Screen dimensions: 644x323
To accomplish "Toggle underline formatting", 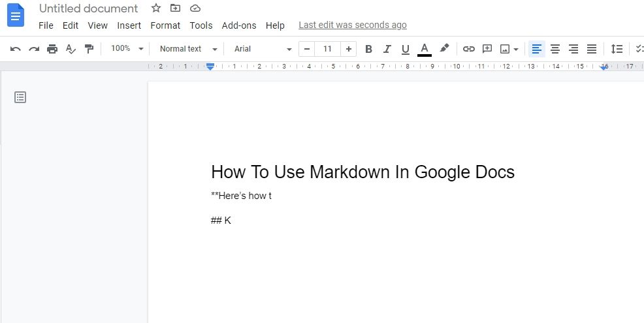I will [406, 49].
